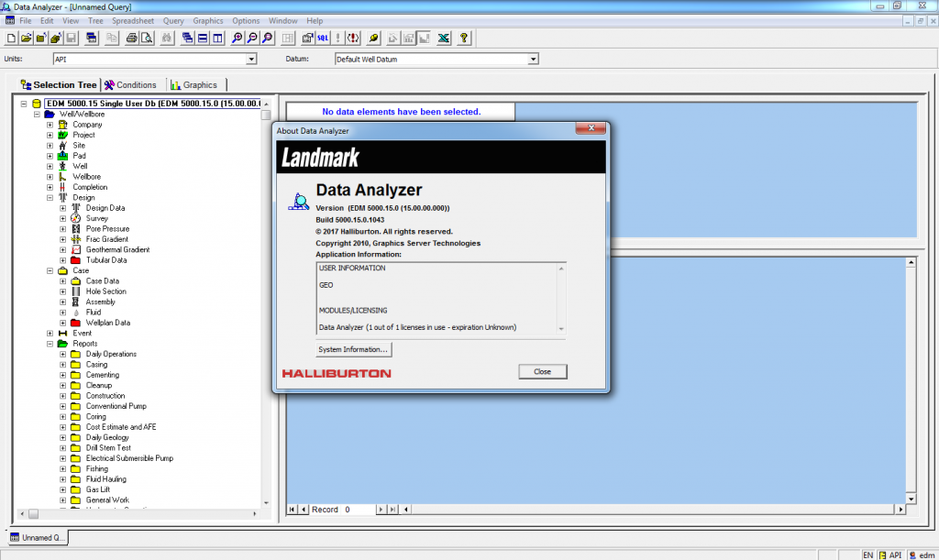939x560 pixels.
Task: Go to next record navigation button
Action: [381, 510]
